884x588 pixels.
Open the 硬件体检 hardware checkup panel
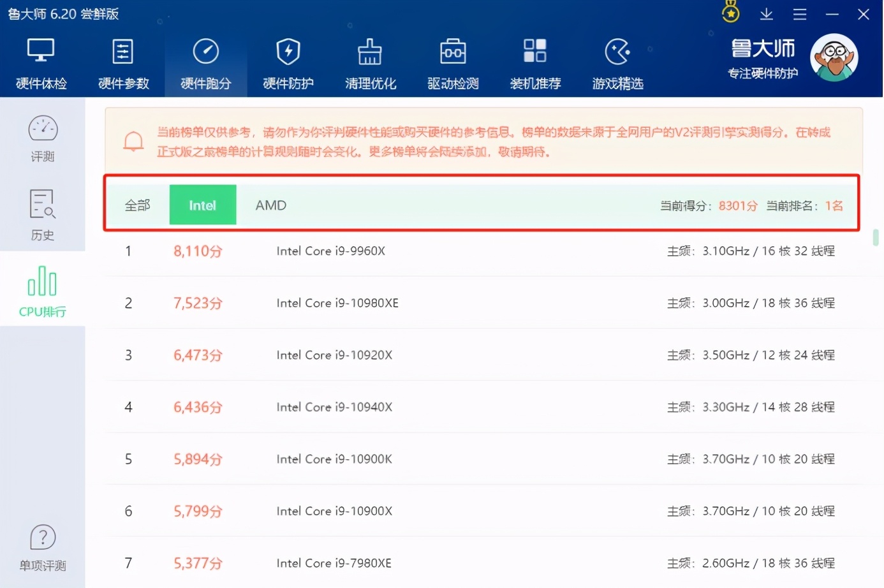(41, 62)
